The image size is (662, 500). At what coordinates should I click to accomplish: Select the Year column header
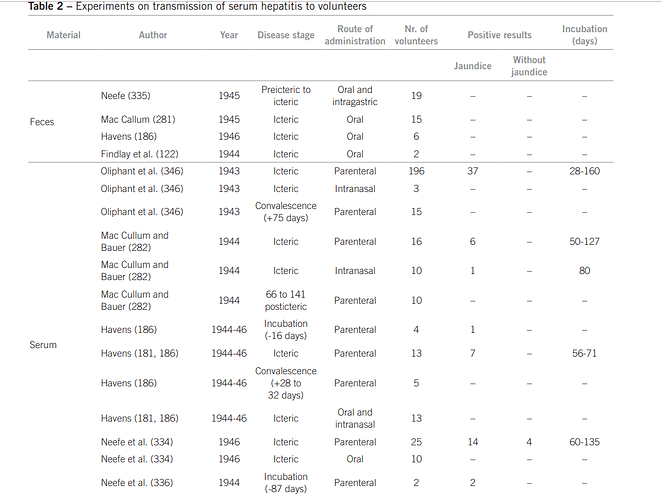pos(229,35)
